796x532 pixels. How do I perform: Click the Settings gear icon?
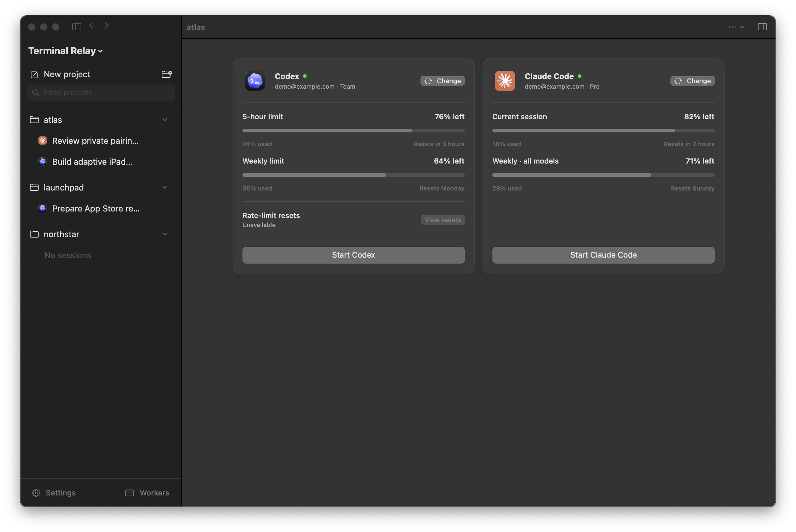point(36,493)
